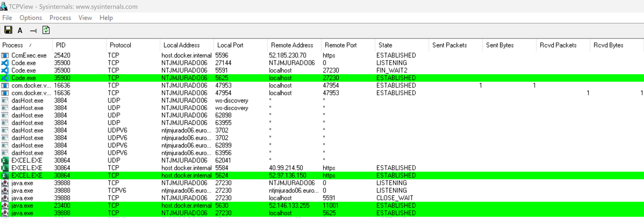This screenshot has height=218, width=644.
Task: Click the java.exe icon on the CLOSE_WAIT row
Action: [5, 198]
